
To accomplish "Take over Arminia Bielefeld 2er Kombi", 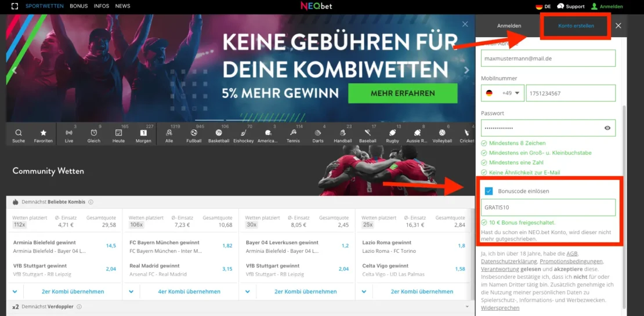I will tap(73, 292).
